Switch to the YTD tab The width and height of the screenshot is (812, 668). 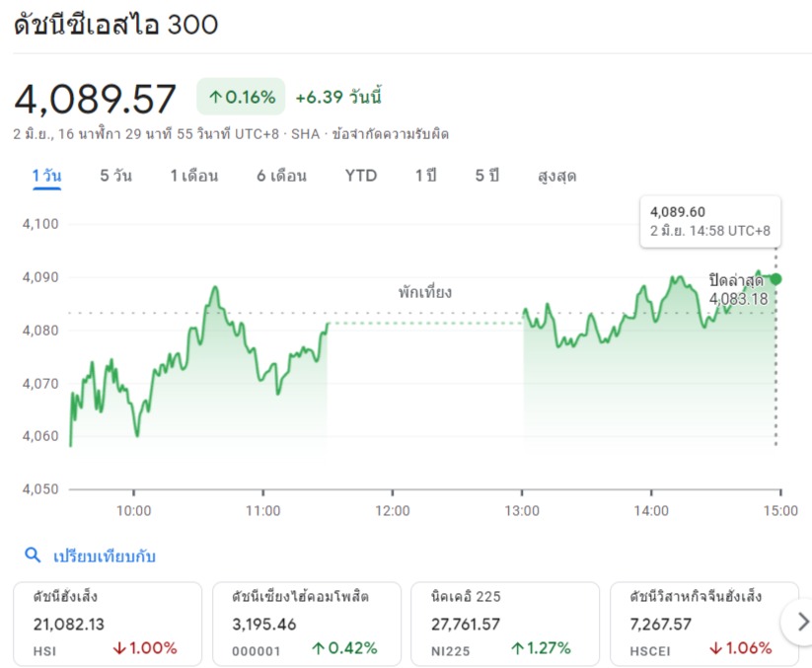(x=361, y=176)
